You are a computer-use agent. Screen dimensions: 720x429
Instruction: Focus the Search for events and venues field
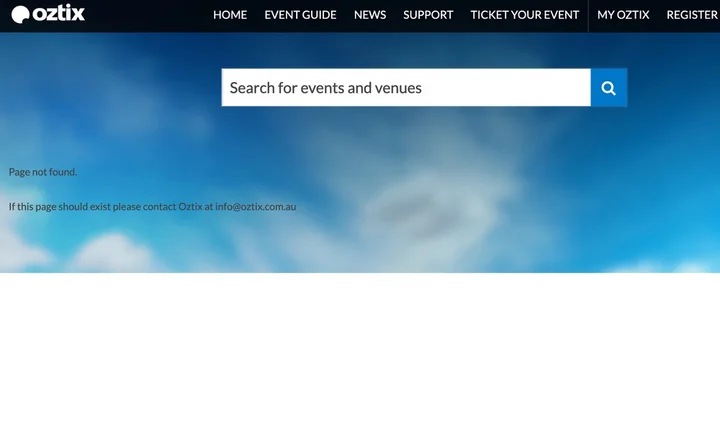pyautogui.click(x=405, y=88)
